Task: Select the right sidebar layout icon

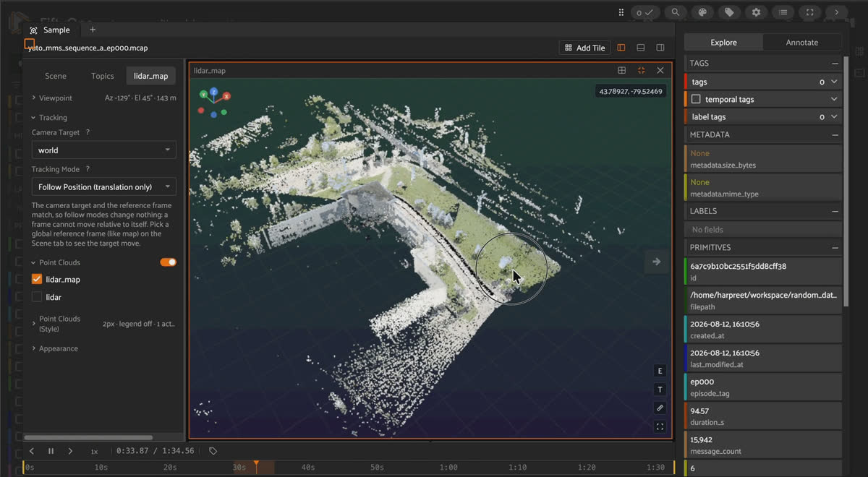Action: click(x=660, y=48)
